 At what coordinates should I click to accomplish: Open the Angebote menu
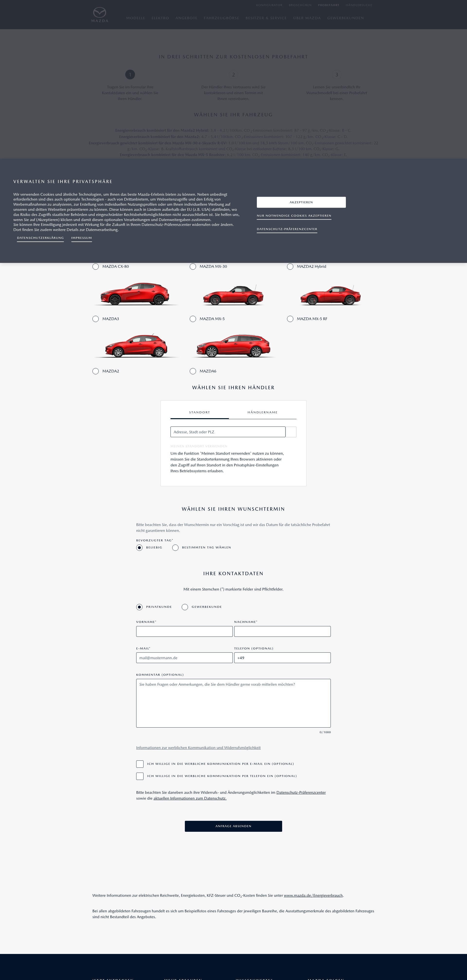point(186,18)
